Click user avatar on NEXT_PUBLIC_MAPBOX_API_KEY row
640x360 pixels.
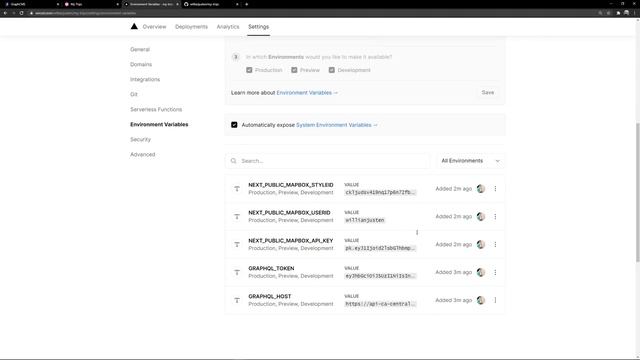coord(481,244)
